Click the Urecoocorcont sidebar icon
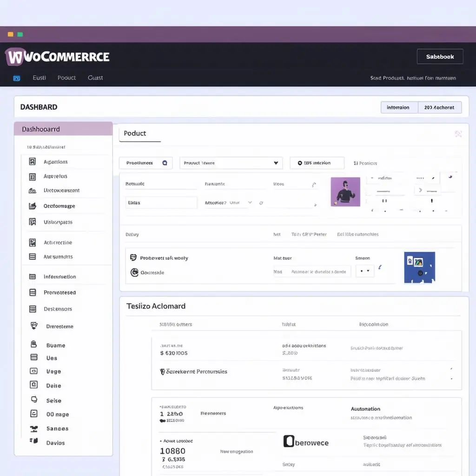Viewport: 476px width, 476px height. tap(33, 191)
